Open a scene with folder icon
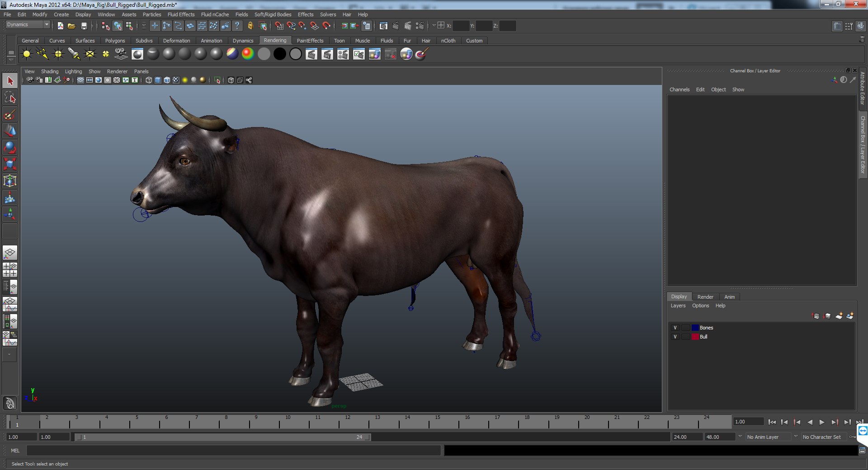Image resolution: width=868 pixels, height=470 pixels. tap(71, 26)
